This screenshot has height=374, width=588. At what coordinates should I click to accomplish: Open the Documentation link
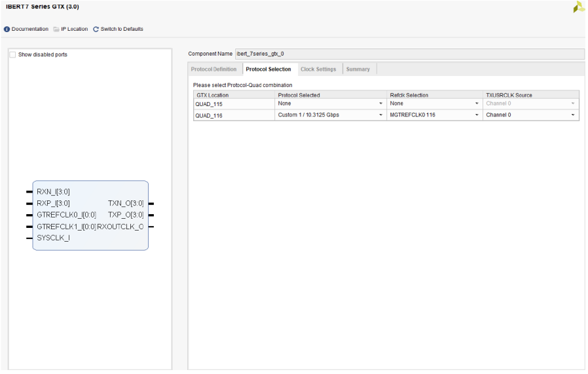click(x=29, y=29)
